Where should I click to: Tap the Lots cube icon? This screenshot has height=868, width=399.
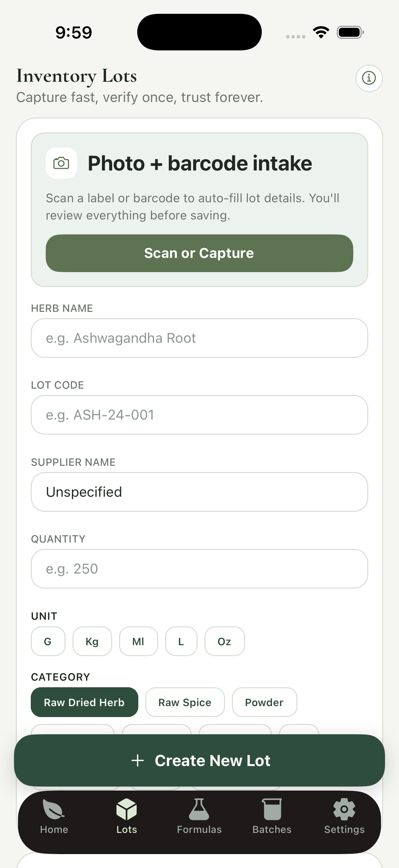coord(127,809)
